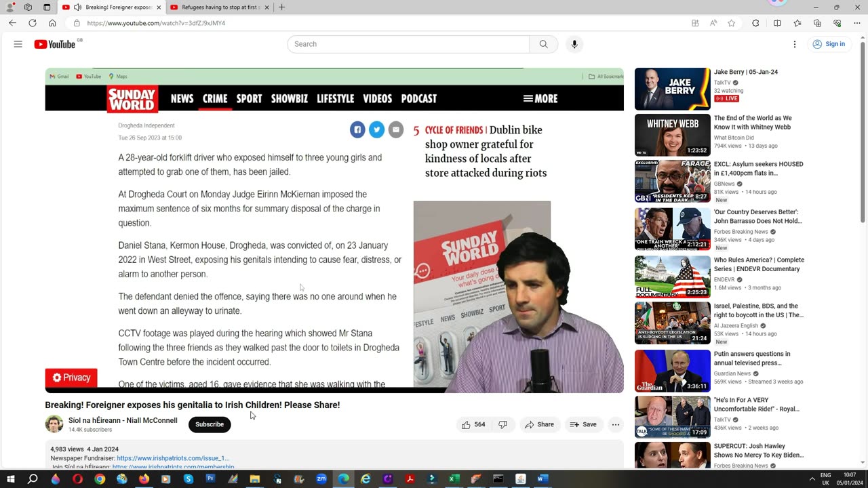Open more actions menu beside Save
This screenshot has height=488, width=868.
[x=616, y=424]
